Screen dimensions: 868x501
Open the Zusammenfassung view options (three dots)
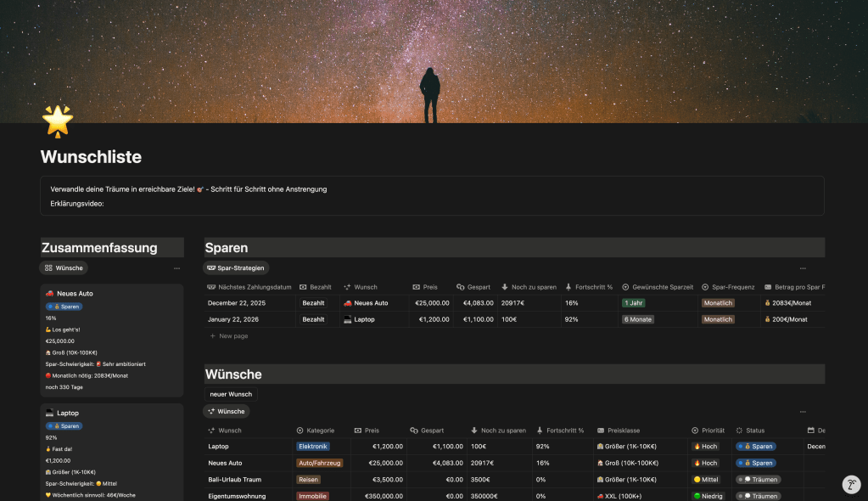(176, 267)
